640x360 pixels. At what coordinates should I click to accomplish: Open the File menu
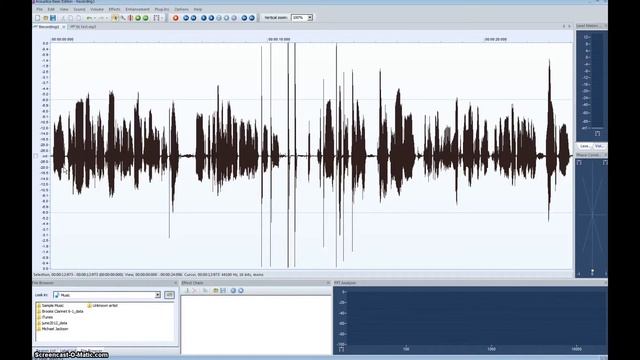39,9
